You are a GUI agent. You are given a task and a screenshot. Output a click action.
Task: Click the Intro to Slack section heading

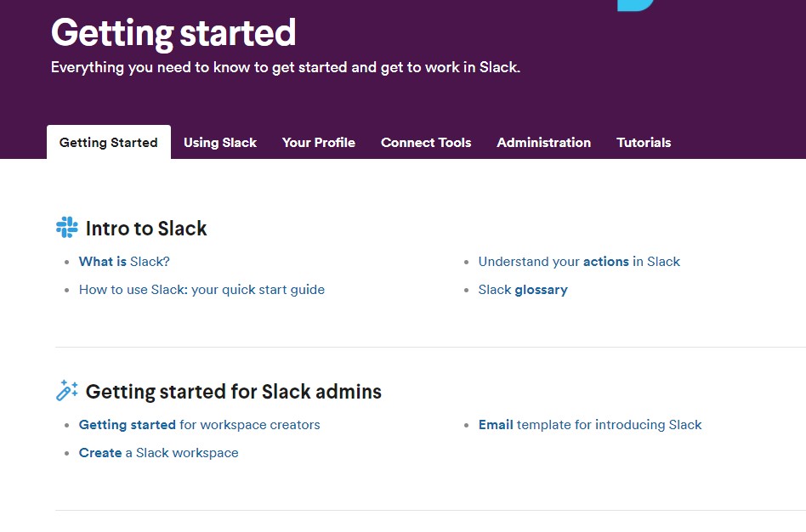click(x=146, y=229)
